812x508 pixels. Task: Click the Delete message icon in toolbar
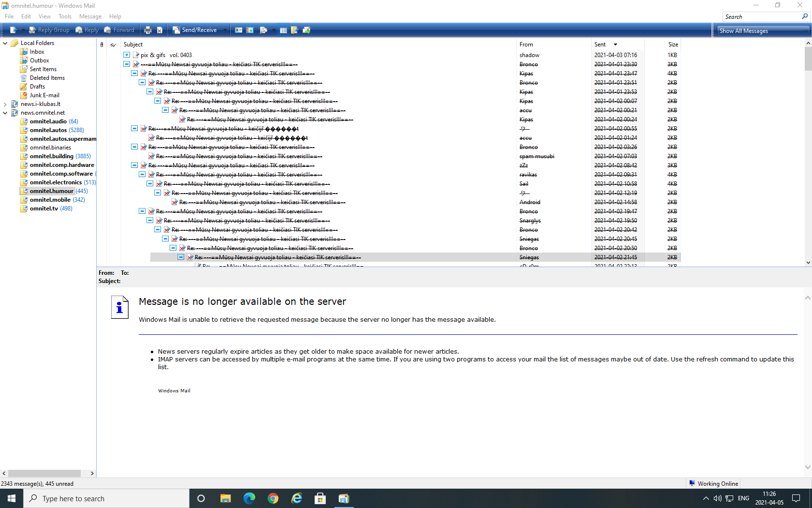click(x=159, y=30)
